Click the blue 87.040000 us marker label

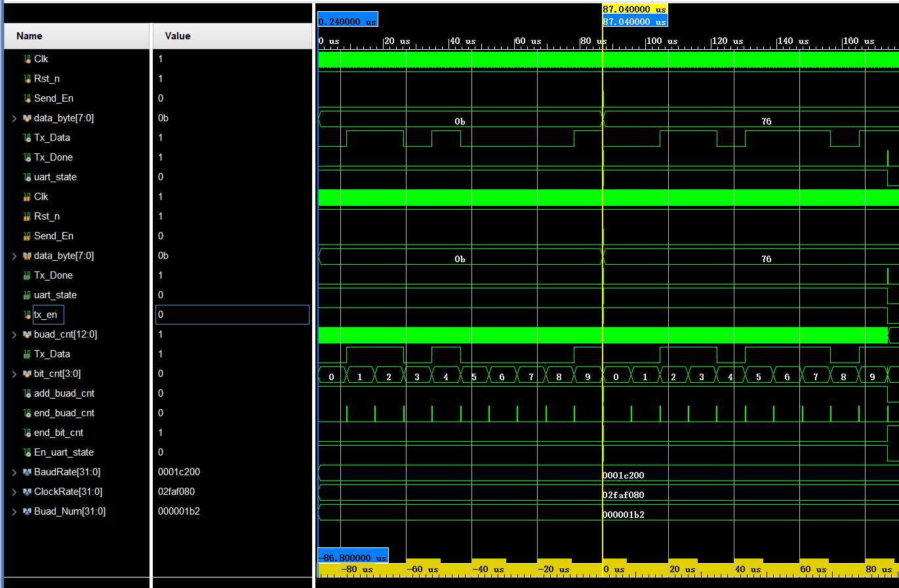pyautogui.click(x=635, y=22)
